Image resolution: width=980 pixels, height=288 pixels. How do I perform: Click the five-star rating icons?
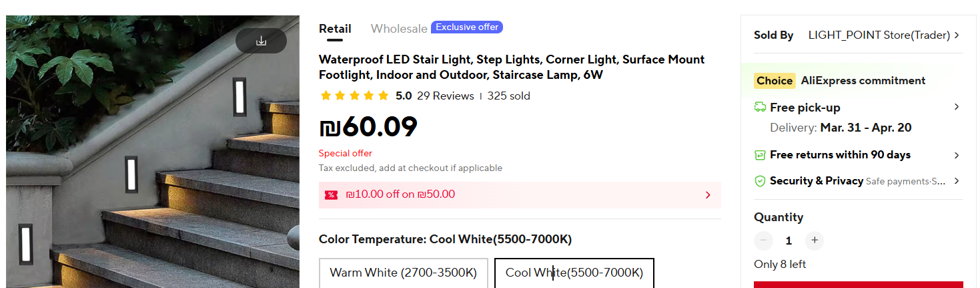coord(354,96)
